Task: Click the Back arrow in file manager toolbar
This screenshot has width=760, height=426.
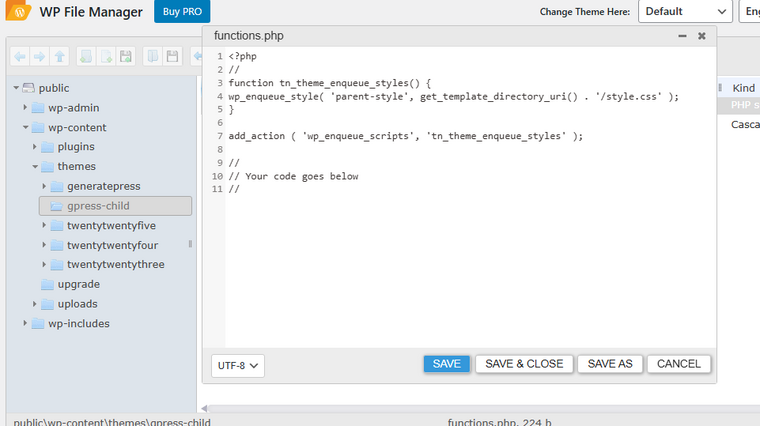Action: tap(19, 57)
